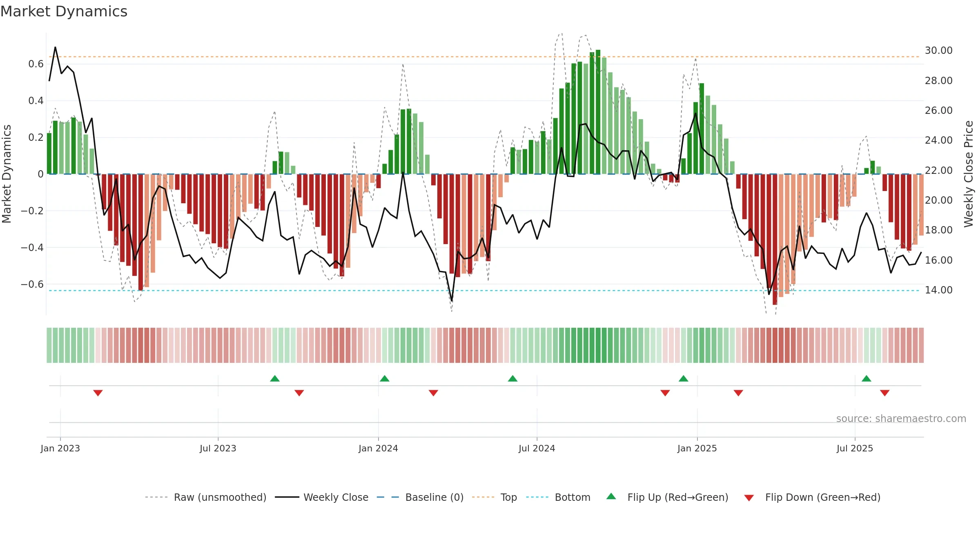
Task: Click the Jan 2023 x-axis label
Action: coord(60,448)
